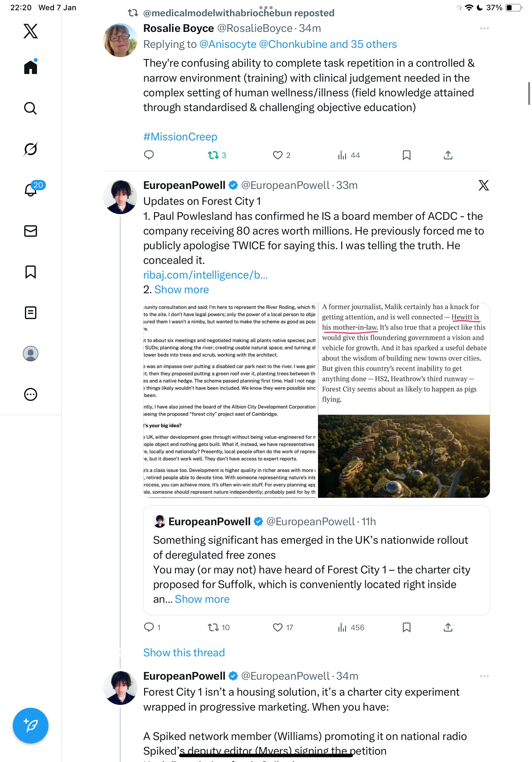Open the Notifications bell
Viewport: 532px width, 762px height.
click(x=31, y=190)
